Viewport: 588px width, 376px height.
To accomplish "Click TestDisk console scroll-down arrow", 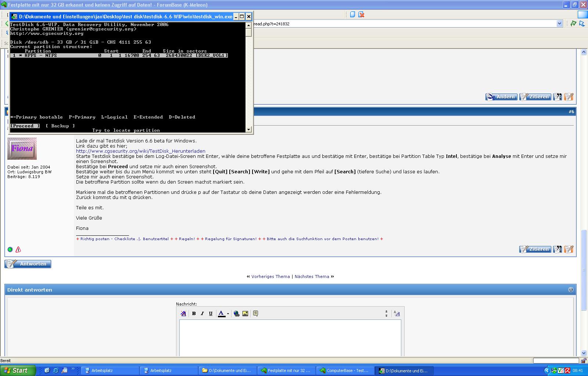I will (249, 129).
